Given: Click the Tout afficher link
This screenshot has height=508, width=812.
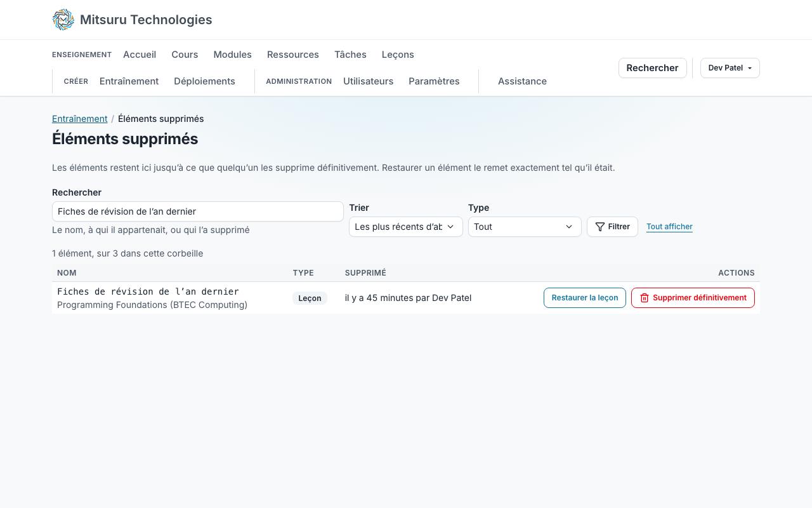Looking at the screenshot, I should (669, 227).
